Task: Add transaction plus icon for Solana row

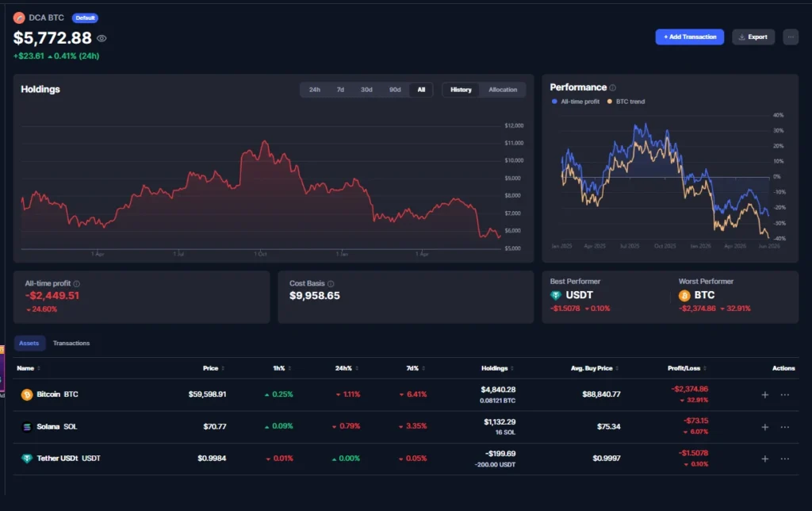Action: pyautogui.click(x=765, y=427)
